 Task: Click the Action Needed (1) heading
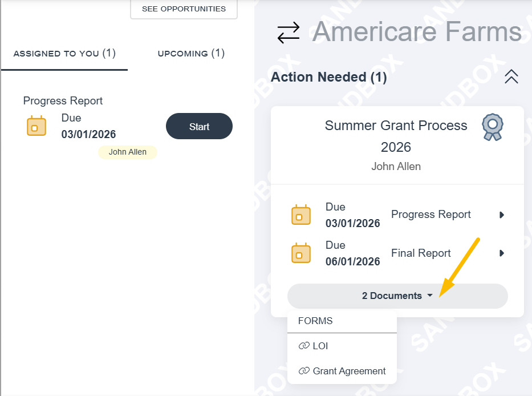pos(329,77)
